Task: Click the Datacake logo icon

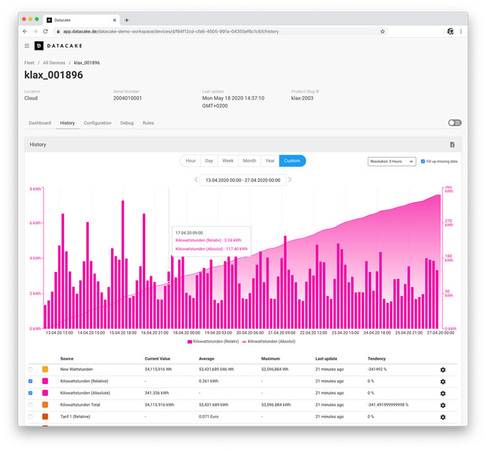Action: click(39, 46)
